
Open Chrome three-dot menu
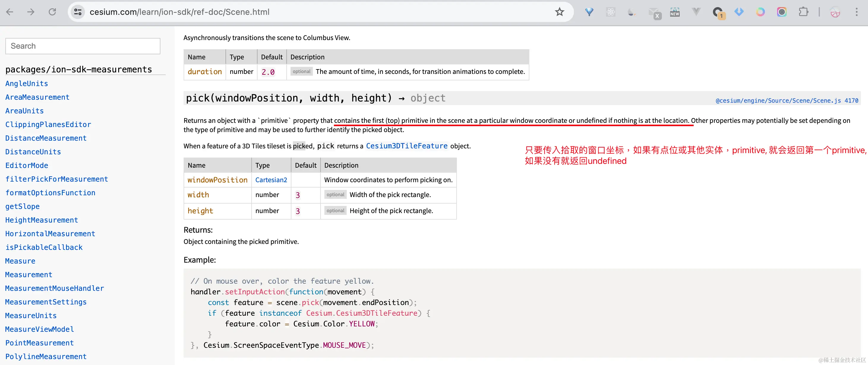[x=856, y=12]
